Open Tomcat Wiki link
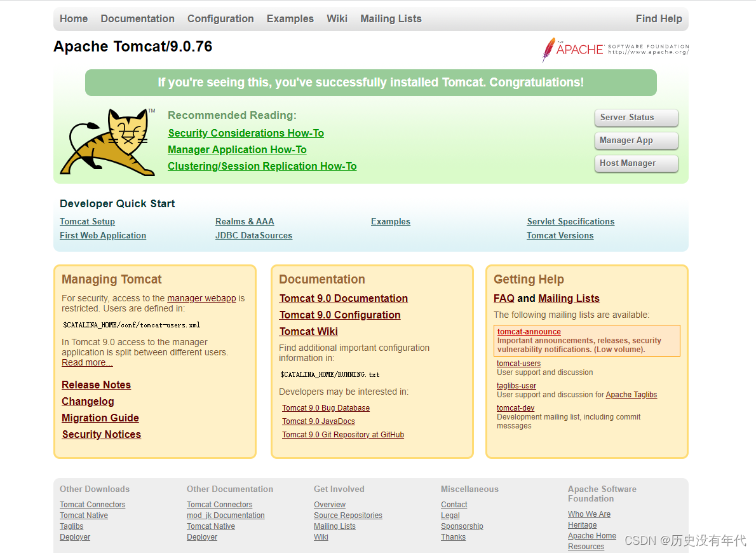This screenshot has width=756, height=553. coord(309,332)
